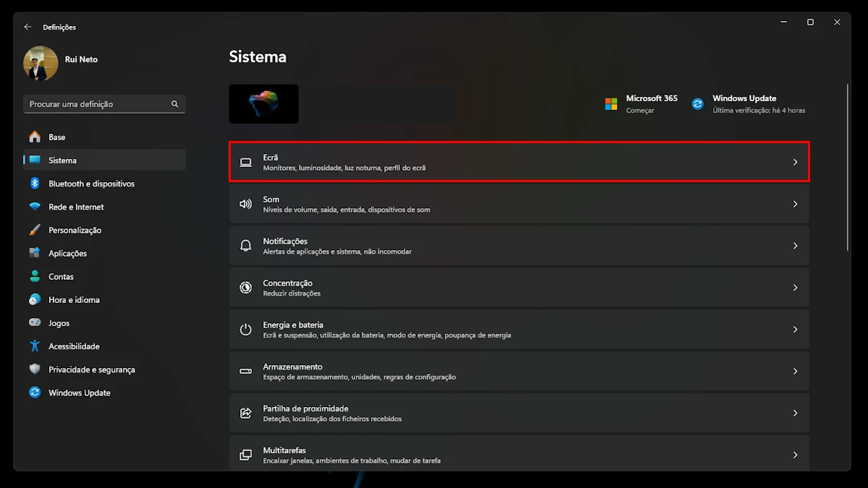Select the Personalização paintbrush icon
The image size is (868, 488).
pyautogui.click(x=35, y=230)
